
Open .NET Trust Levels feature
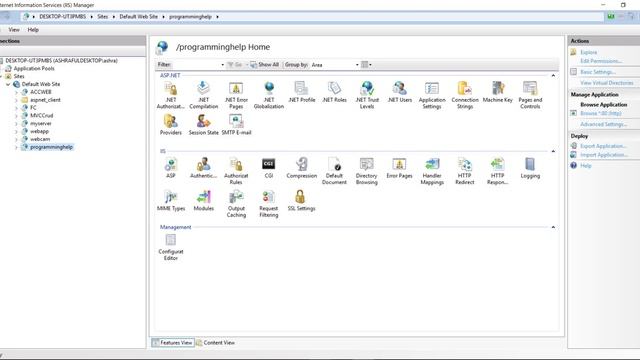click(367, 95)
